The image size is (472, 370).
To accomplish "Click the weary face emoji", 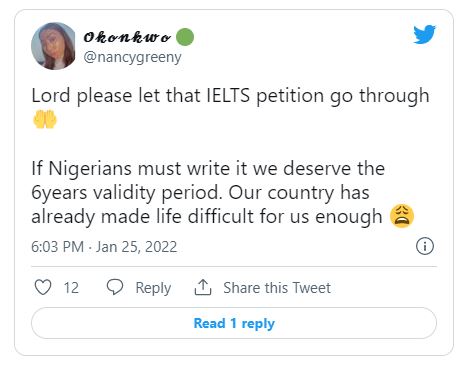I will tap(402, 216).
